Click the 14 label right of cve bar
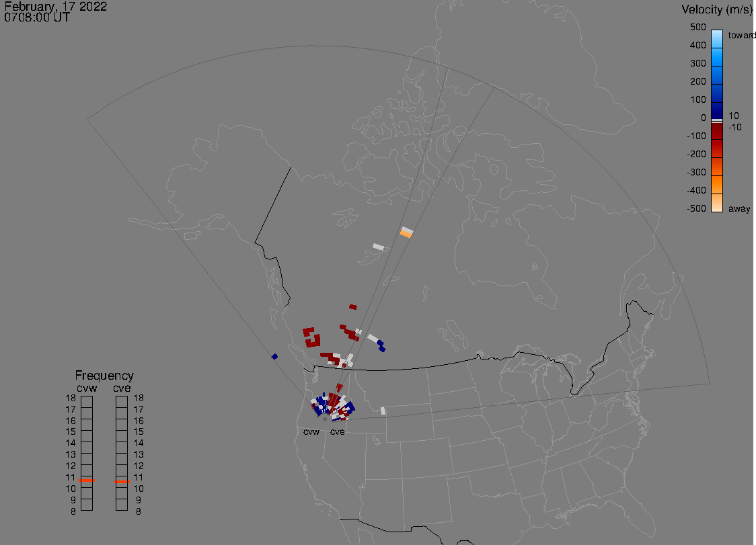The height and width of the screenshot is (545, 756). coord(139,444)
